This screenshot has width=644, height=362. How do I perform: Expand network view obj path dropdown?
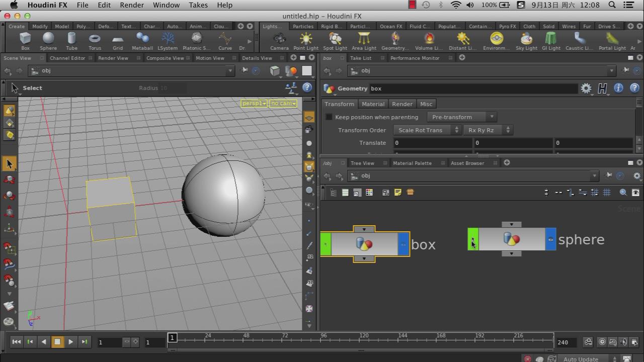tap(595, 175)
